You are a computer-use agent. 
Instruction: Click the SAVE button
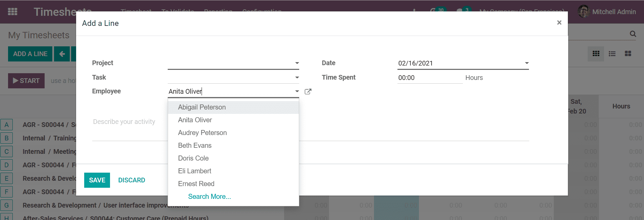(x=97, y=180)
